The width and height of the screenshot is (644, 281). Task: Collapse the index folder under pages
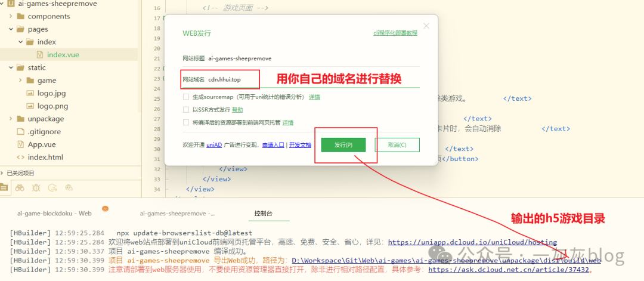[x=20, y=42]
